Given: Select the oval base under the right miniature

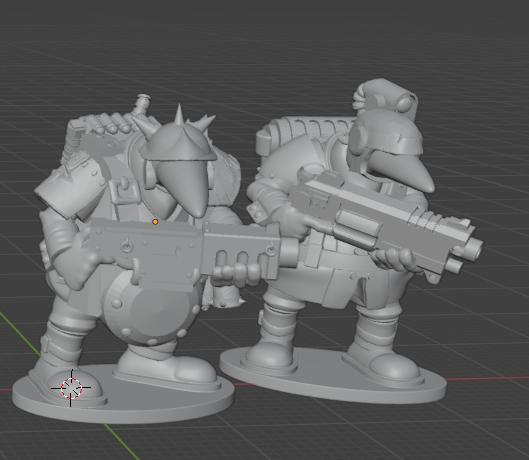Looking at the screenshot, I should [333, 376].
